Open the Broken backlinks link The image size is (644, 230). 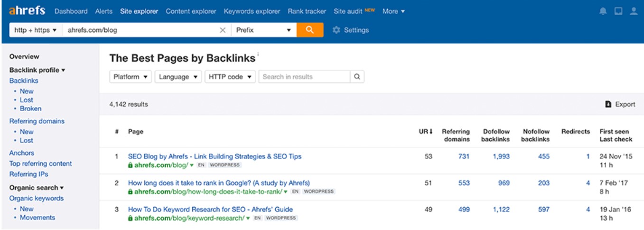coord(30,108)
